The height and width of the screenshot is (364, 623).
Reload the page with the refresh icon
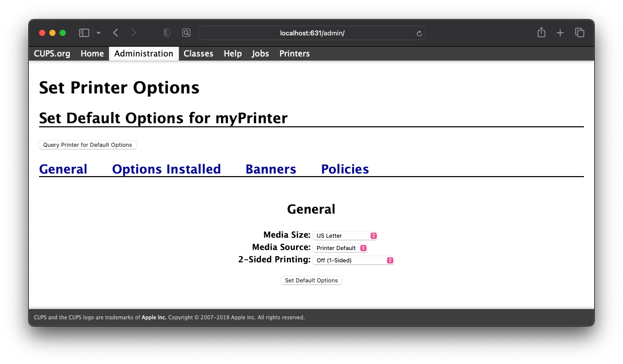(x=419, y=33)
